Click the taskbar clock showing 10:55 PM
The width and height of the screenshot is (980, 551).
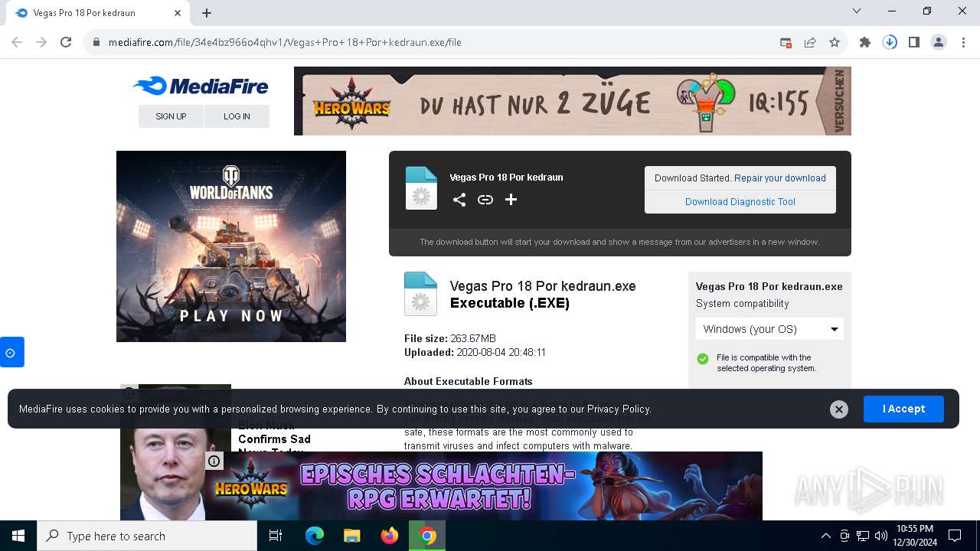tap(914, 536)
